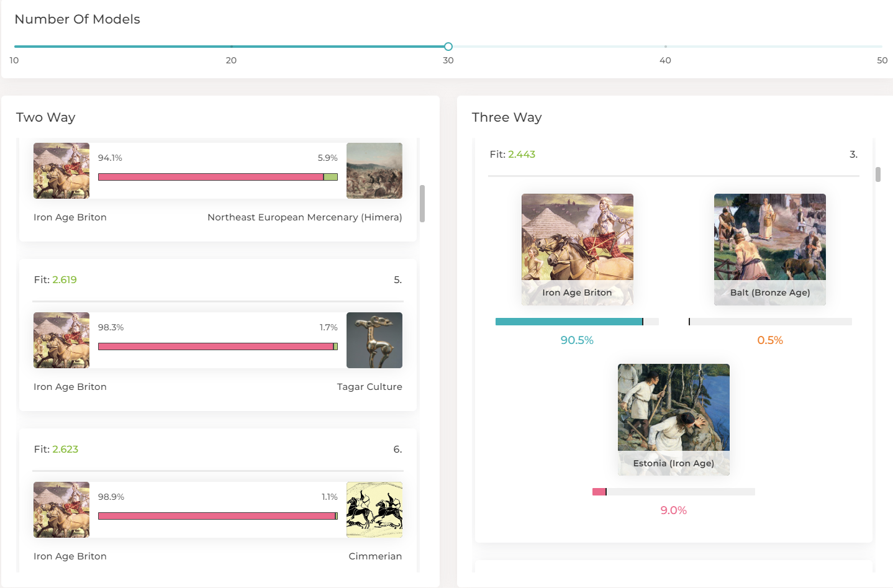The image size is (893, 588).
Task: Click the Fit: 2.443 label
Action: point(512,155)
